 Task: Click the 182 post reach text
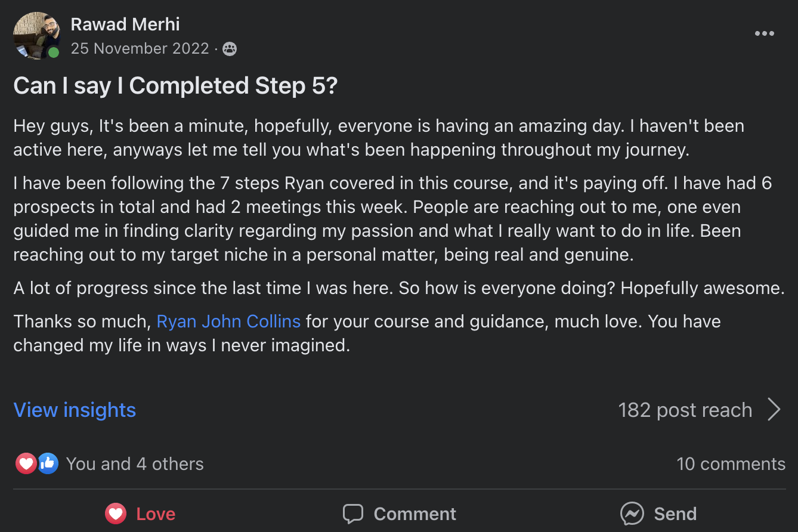pyautogui.click(x=685, y=410)
